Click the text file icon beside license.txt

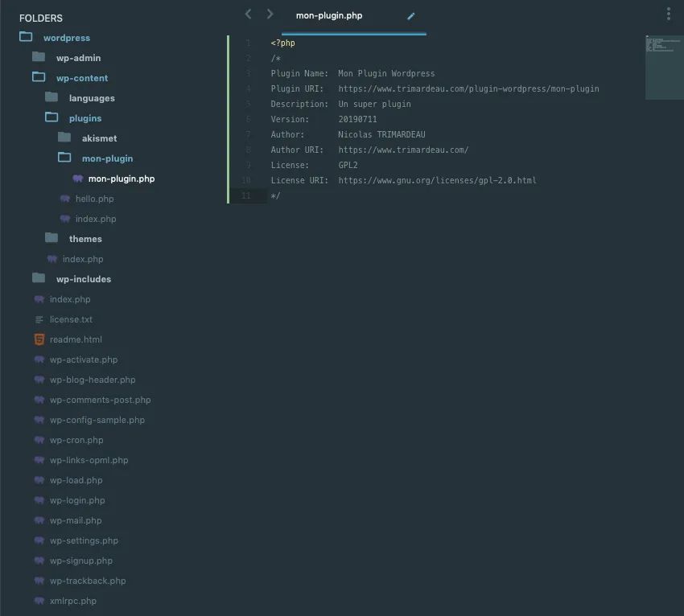(x=39, y=319)
